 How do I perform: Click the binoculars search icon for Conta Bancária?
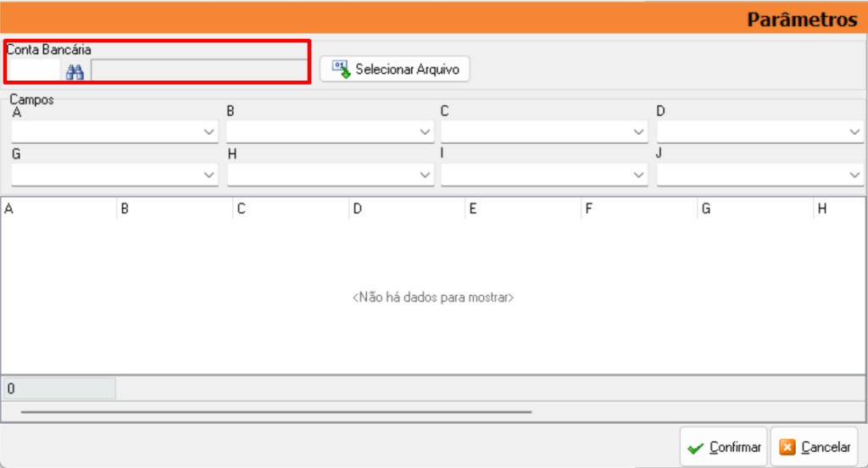pos(75,72)
